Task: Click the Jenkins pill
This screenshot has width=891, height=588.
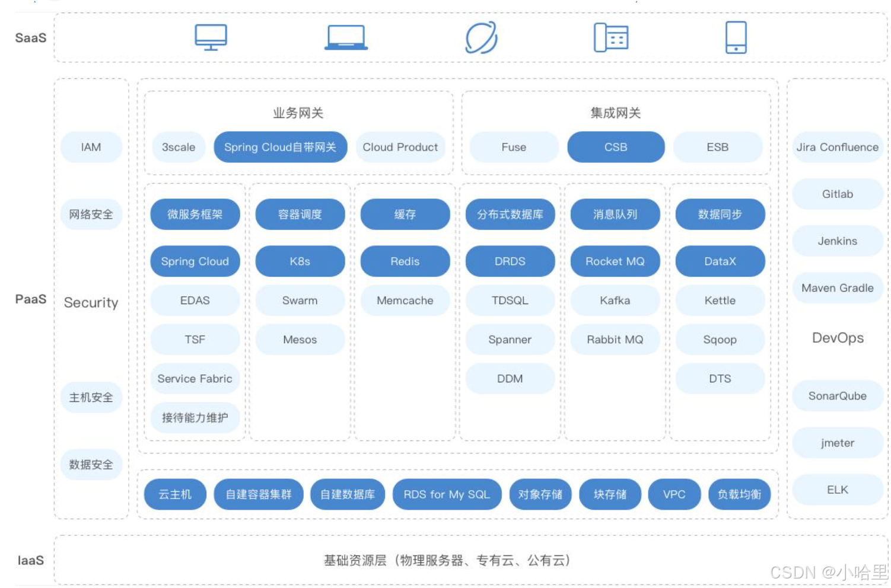Action: (838, 241)
